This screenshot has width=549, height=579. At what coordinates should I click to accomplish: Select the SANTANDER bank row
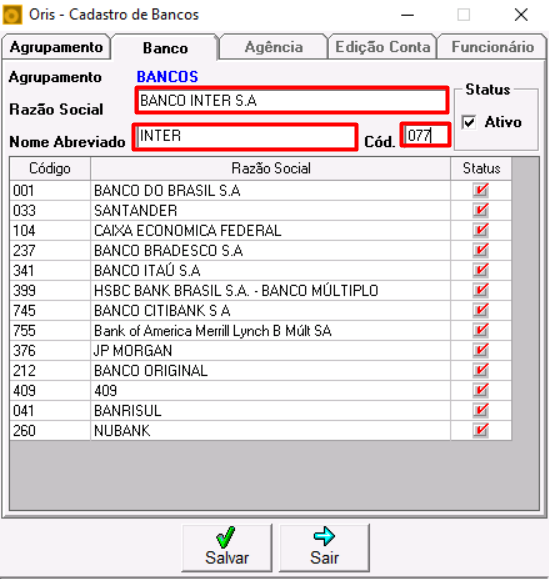coord(261,210)
